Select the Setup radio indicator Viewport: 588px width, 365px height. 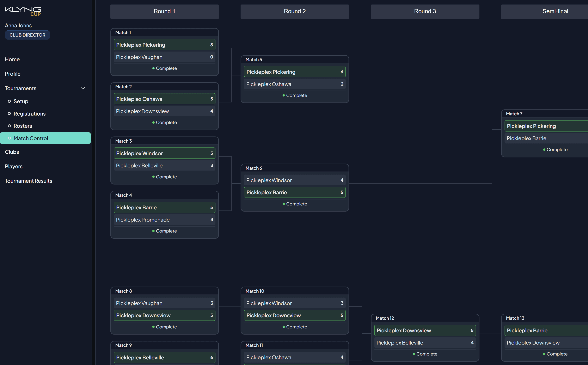click(x=9, y=101)
